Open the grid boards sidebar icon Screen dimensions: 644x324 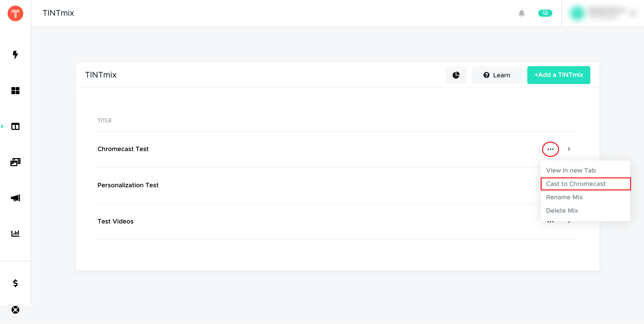point(15,90)
